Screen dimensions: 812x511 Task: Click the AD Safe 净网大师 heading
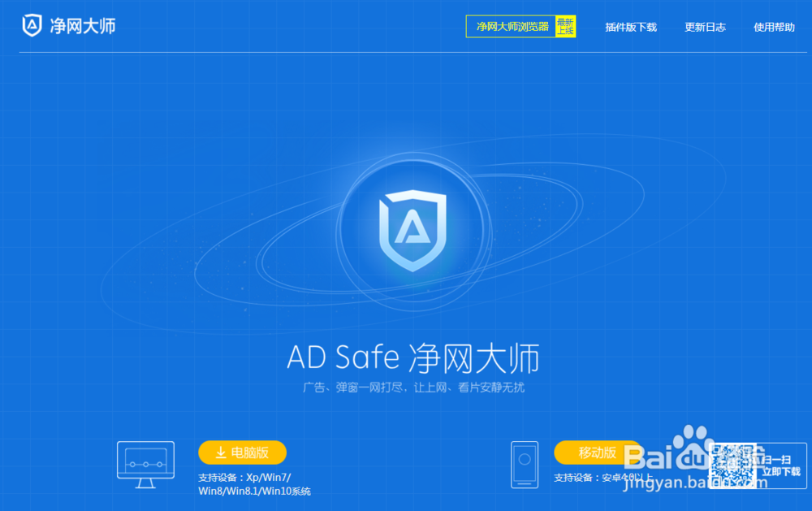point(412,358)
